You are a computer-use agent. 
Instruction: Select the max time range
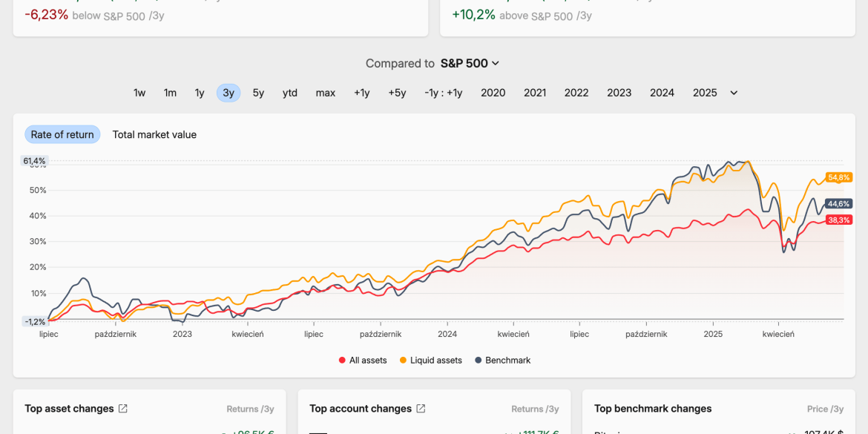pyautogui.click(x=326, y=93)
